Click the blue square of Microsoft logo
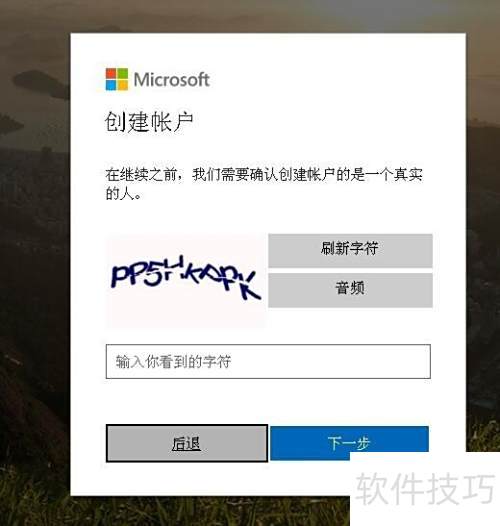The image size is (500, 526). [x=111, y=85]
